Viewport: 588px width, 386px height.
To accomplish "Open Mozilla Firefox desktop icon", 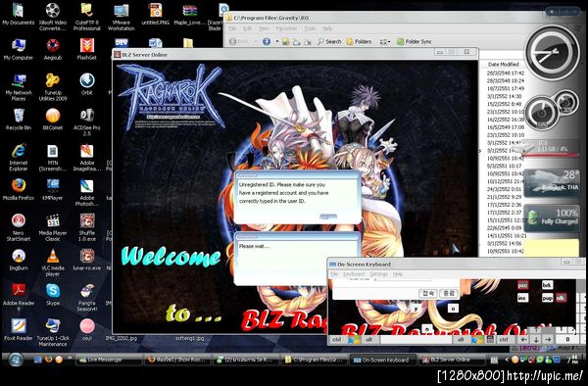I will 18,189.
